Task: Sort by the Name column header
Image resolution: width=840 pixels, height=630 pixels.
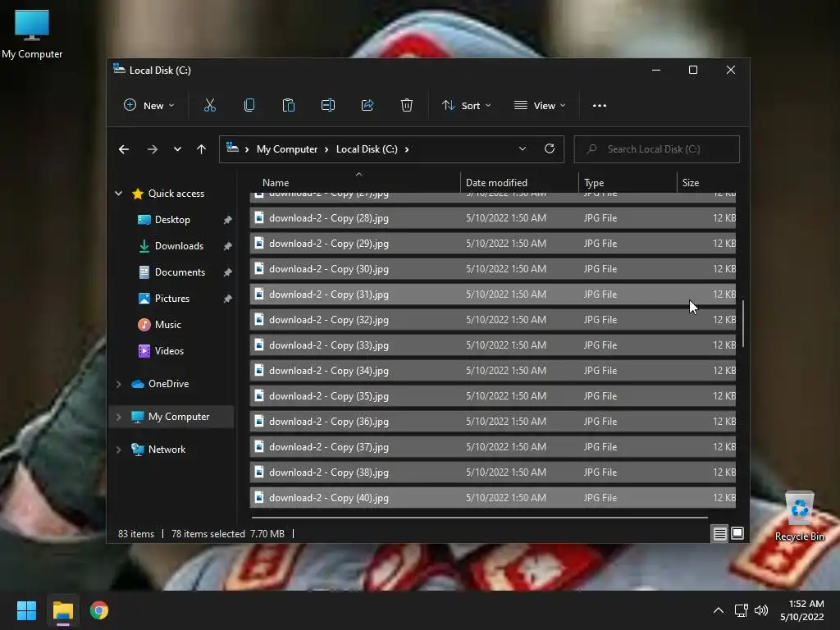Action: coord(354,183)
